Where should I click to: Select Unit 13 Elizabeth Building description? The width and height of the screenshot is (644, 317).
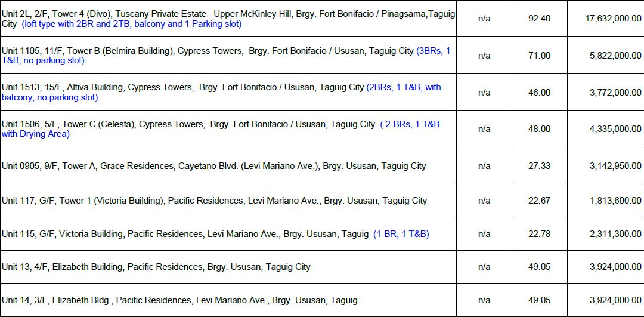coord(156,267)
